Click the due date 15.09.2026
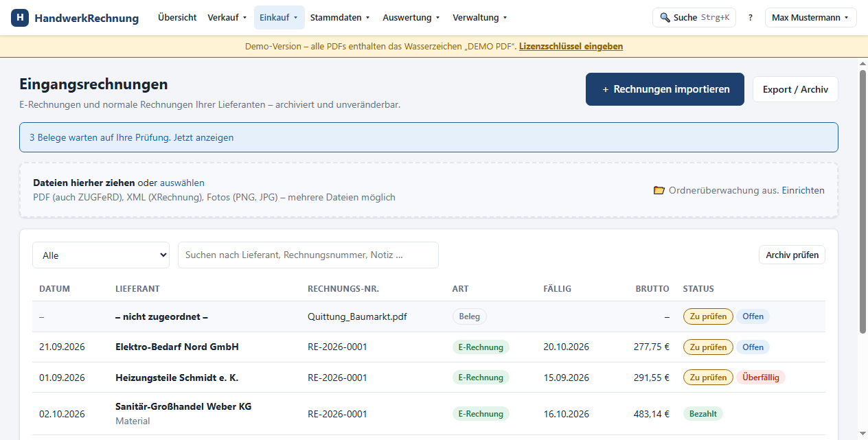The width and height of the screenshot is (868, 440). pos(566,378)
